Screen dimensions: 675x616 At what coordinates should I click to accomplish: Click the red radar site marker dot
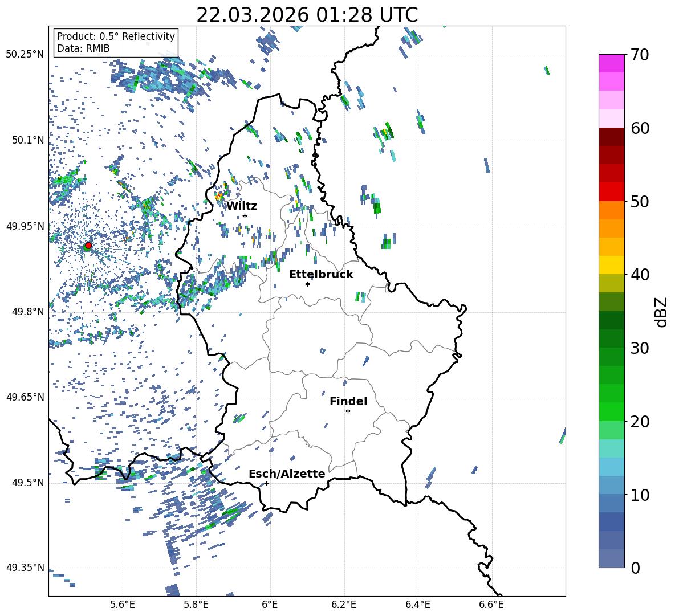point(88,246)
